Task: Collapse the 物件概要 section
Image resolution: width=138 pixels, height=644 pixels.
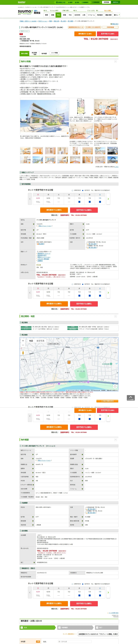Action: [115, 440]
